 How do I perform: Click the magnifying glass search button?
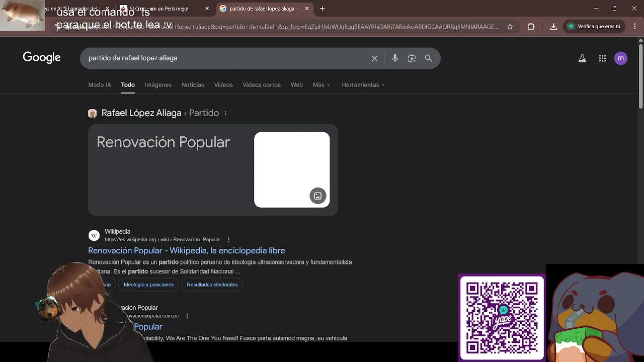(x=428, y=58)
